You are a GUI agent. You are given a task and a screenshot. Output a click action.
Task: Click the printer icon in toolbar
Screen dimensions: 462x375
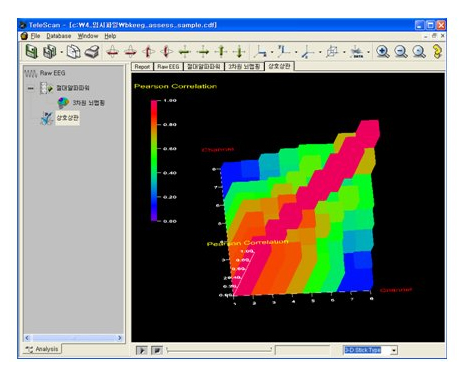[92, 52]
